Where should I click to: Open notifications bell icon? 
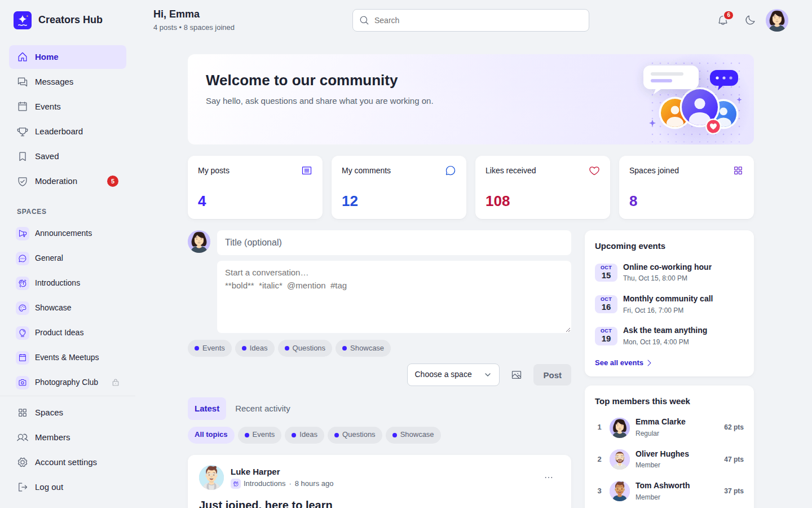click(723, 20)
